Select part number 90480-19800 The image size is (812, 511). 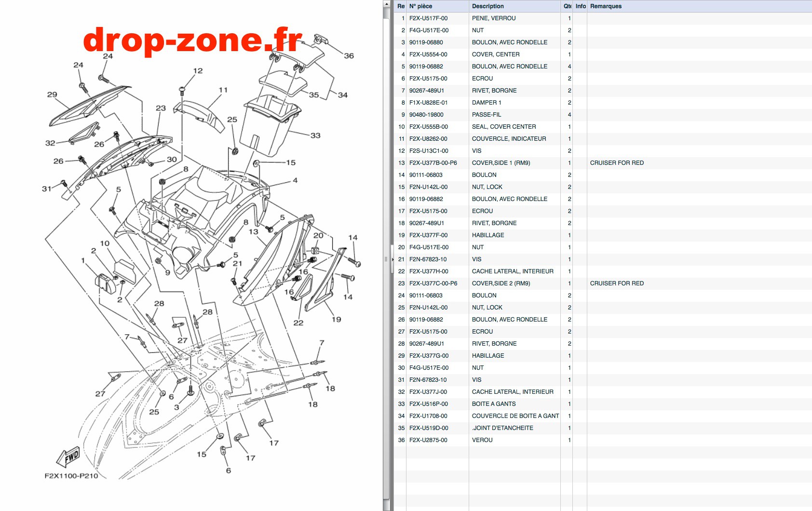pyautogui.click(x=426, y=115)
